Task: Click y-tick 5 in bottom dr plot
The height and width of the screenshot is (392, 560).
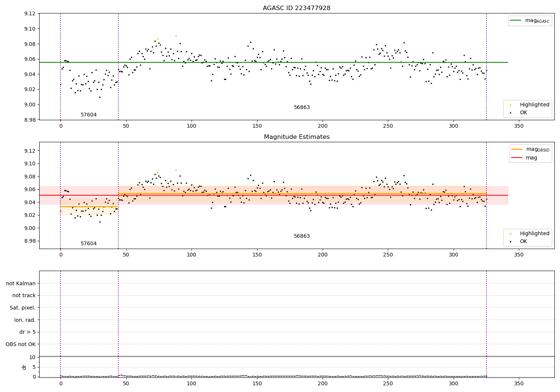Action: tap(34, 367)
